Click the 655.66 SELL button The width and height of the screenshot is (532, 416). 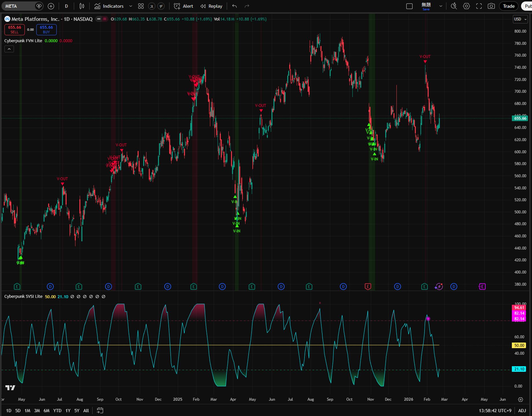tap(14, 29)
